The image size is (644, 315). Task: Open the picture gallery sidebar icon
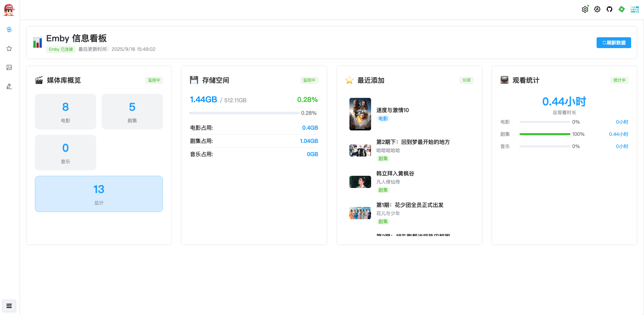(9, 67)
